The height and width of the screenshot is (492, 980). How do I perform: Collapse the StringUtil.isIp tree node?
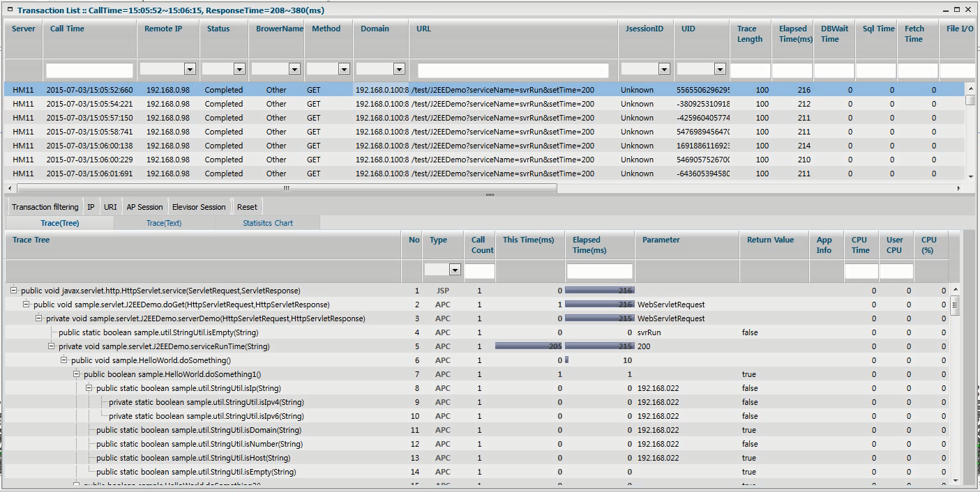(89, 388)
